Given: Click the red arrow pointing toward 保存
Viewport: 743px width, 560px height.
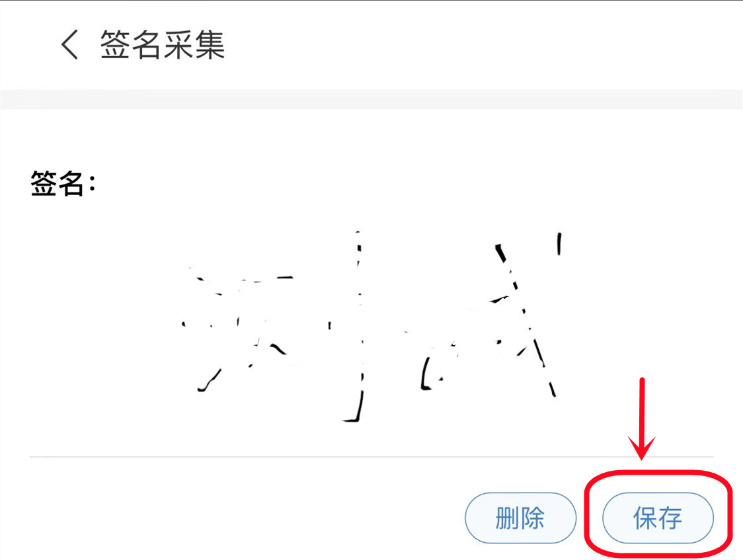Looking at the screenshot, I should coord(642,419).
